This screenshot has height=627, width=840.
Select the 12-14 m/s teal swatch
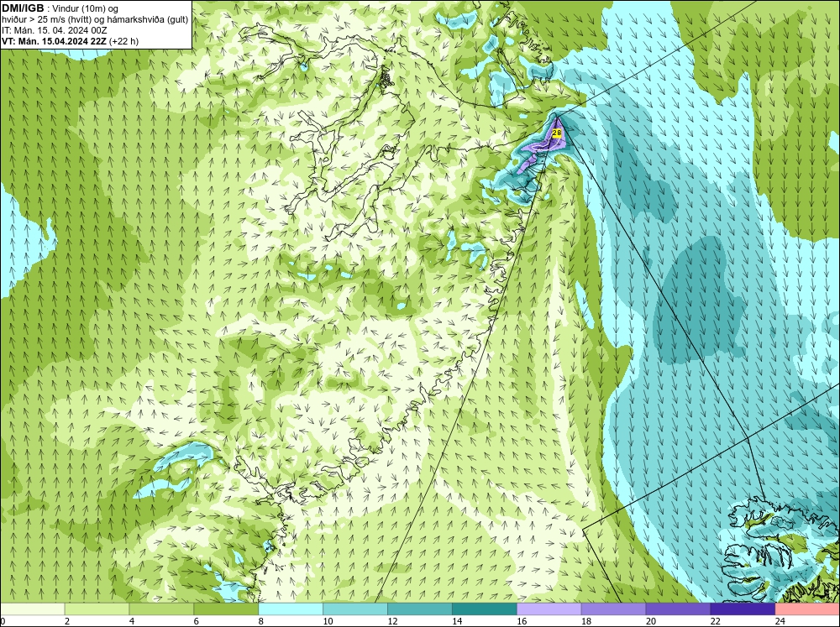[x=420, y=609]
